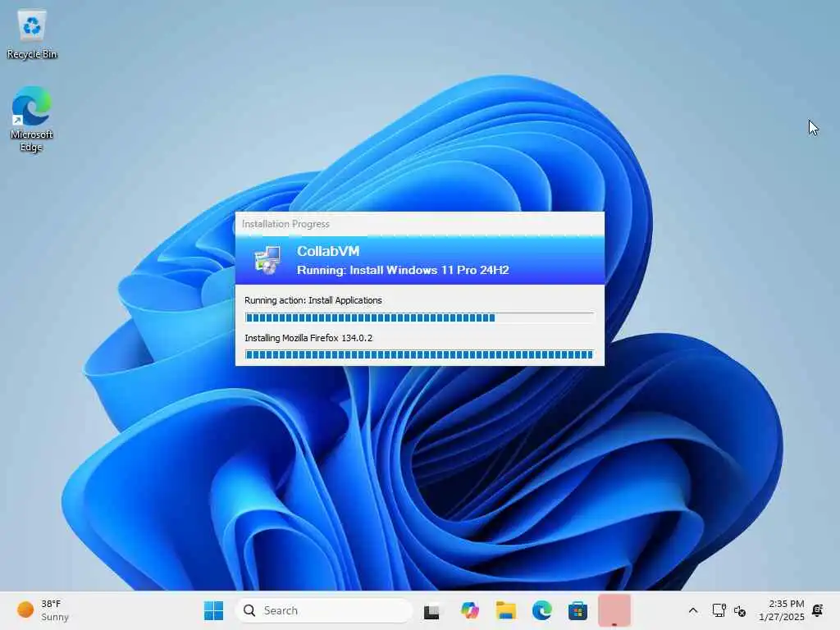Image resolution: width=840 pixels, height=630 pixels.
Task: Launch Copilot from the taskbar
Action: tap(470, 610)
